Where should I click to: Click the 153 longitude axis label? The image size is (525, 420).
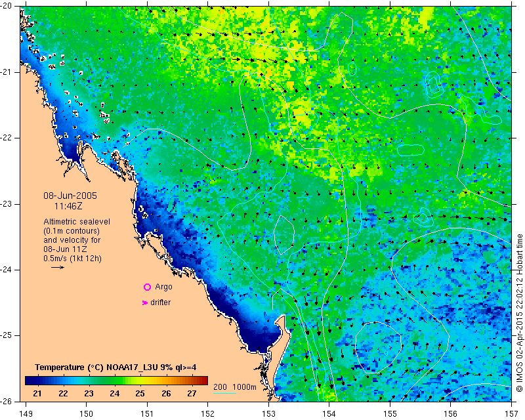point(268,414)
